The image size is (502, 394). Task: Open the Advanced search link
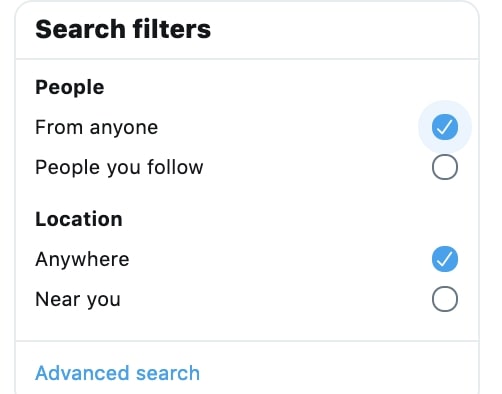(x=118, y=373)
